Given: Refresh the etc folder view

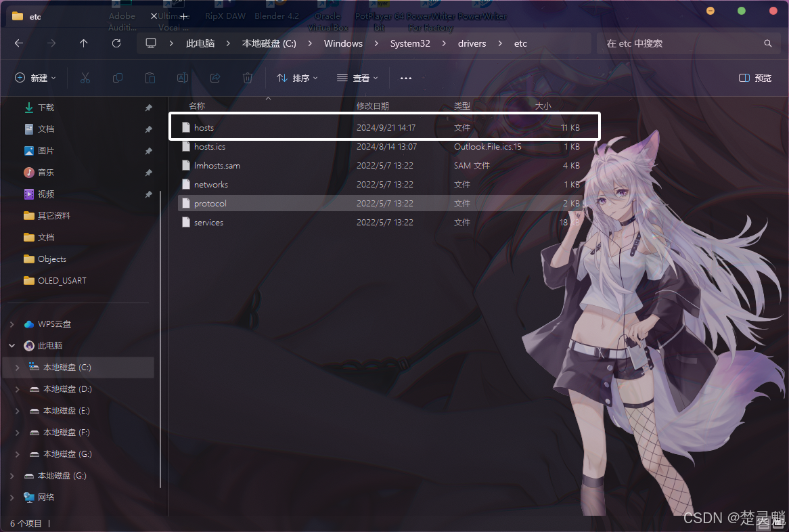Looking at the screenshot, I should click(x=116, y=43).
